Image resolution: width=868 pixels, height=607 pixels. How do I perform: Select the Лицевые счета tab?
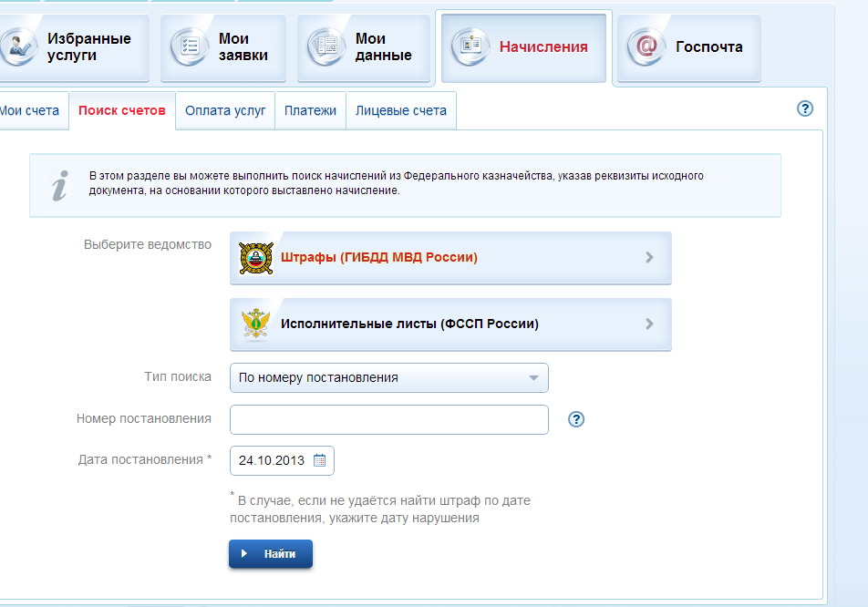(x=401, y=111)
